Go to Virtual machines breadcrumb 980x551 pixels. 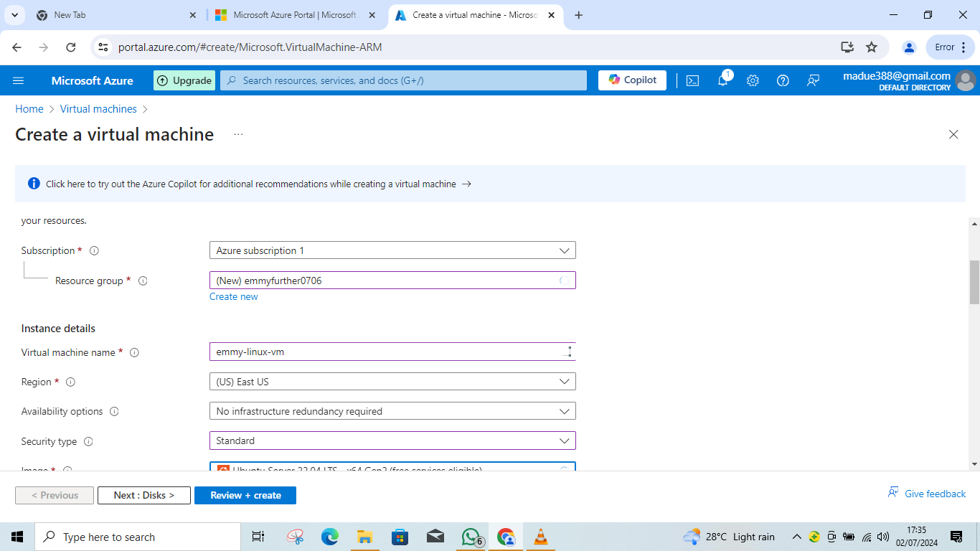click(x=98, y=109)
